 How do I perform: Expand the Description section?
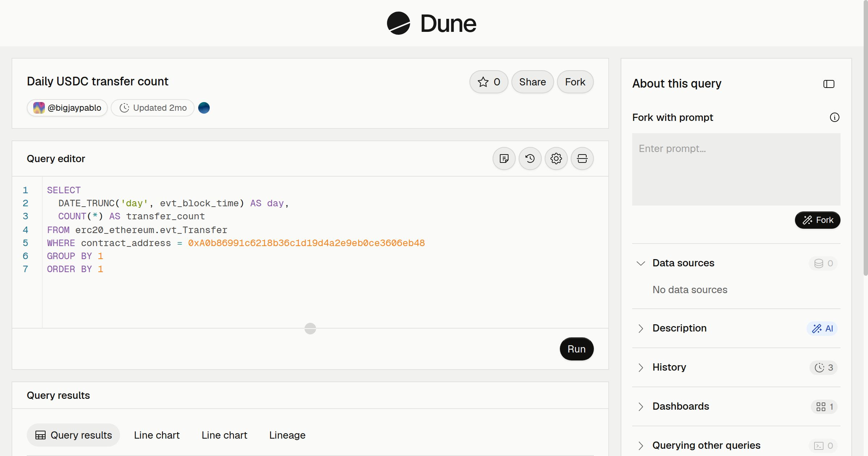tap(641, 328)
